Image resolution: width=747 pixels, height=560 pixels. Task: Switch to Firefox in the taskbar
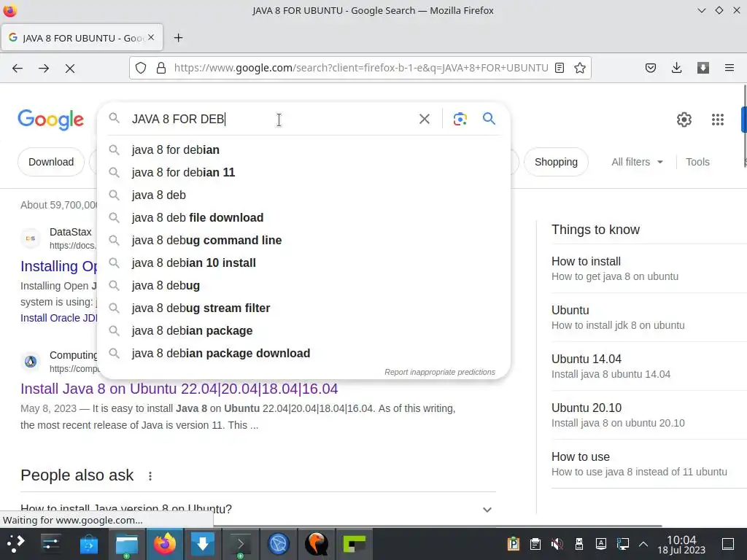pyautogui.click(x=164, y=544)
